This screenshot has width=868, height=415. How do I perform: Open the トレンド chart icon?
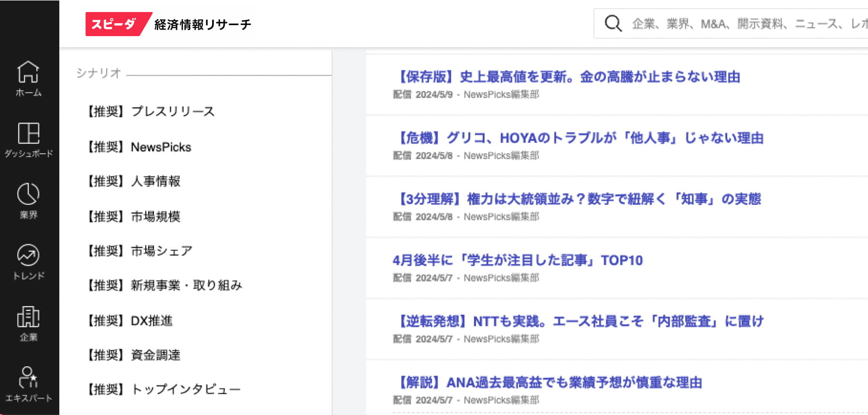pyautogui.click(x=28, y=262)
